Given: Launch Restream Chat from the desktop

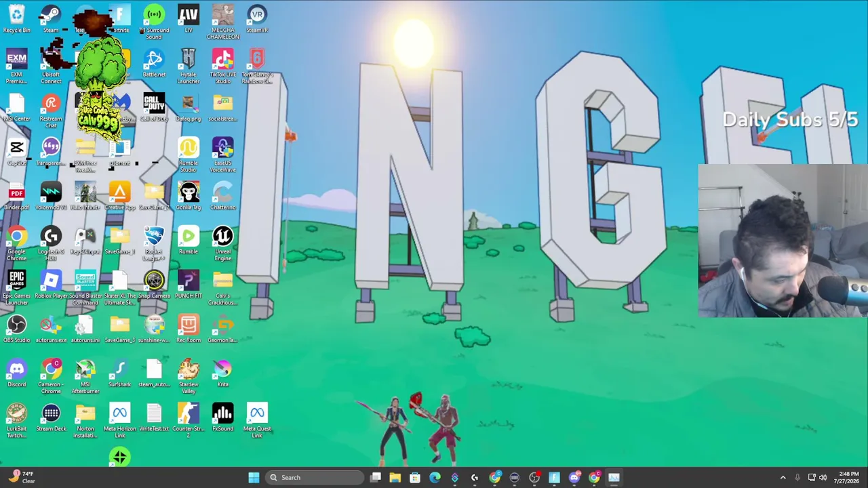Looking at the screenshot, I should [51, 111].
